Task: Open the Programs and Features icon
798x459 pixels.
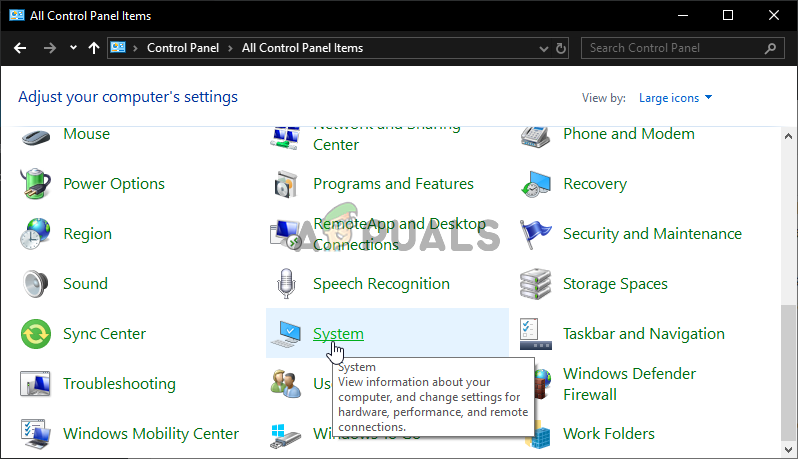Action: tap(286, 184)
